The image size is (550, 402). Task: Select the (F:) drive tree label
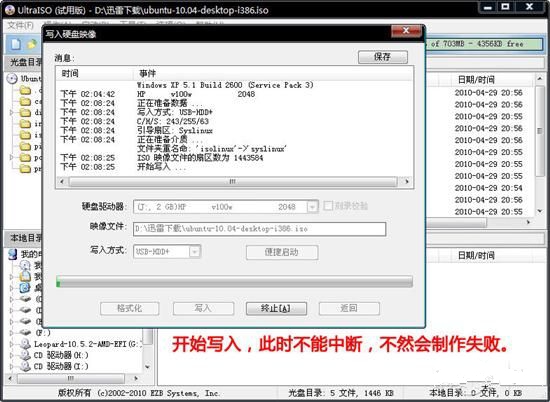point(43,333)
